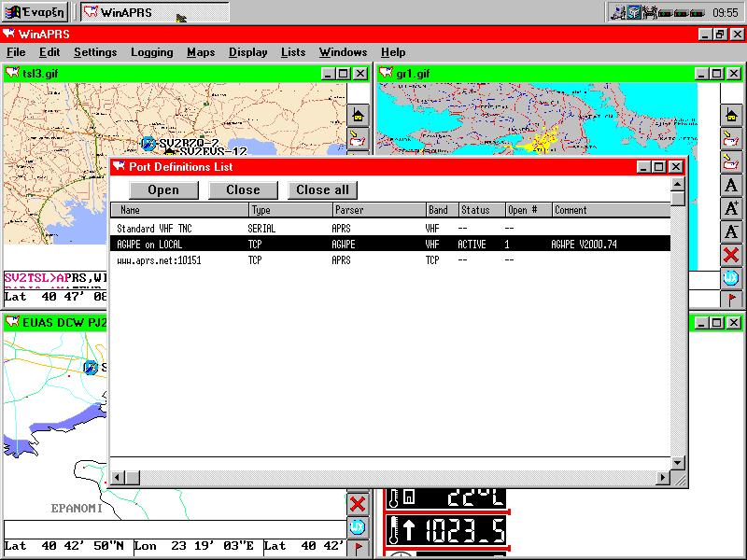
Task: Click the Close all button
Action: point(322,190)
